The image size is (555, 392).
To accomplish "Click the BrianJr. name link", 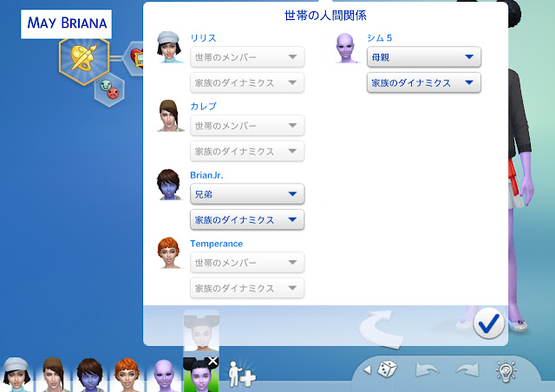I will [x=206, y=175].
